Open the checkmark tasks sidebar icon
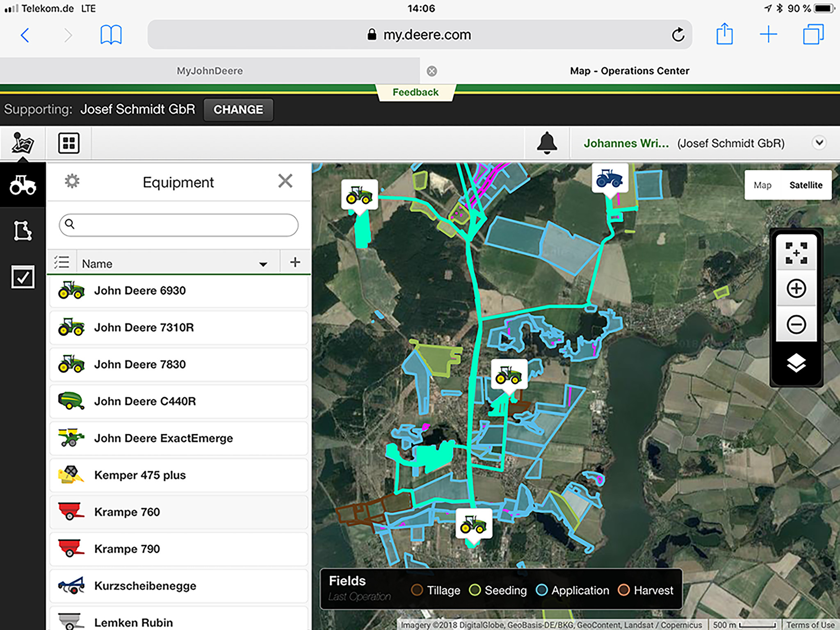Viewport: 840px width, 630px height. (x=23, y=277)
